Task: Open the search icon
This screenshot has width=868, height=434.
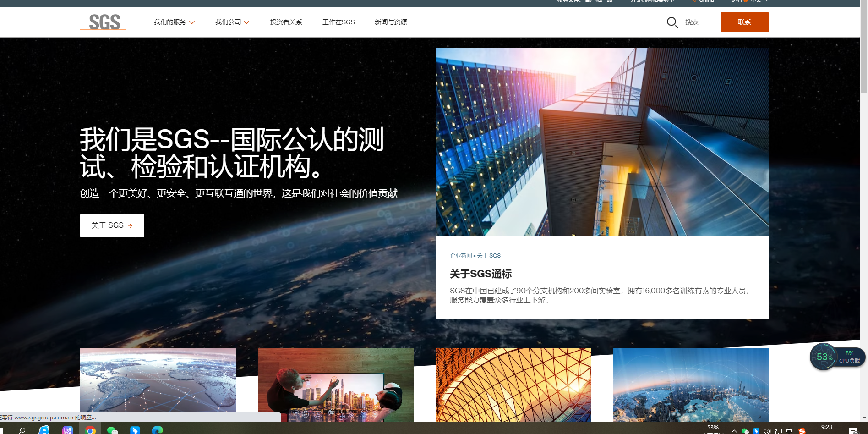Action: (x=672, y=22)
